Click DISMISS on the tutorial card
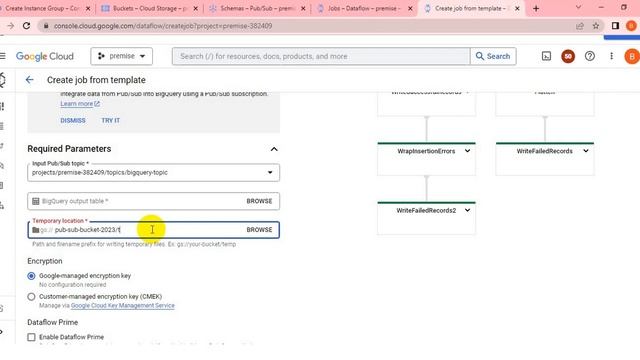 73,120
